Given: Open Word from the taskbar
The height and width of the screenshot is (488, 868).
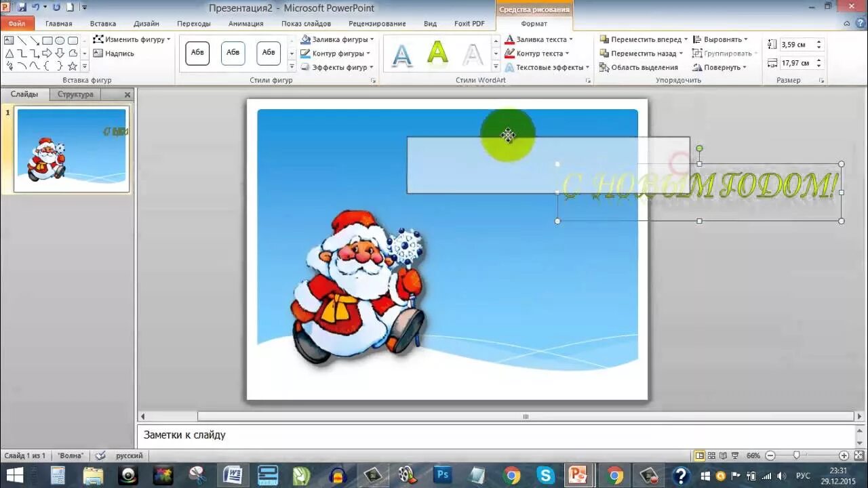Looking at the screenshot, I should pyautogui.click(x=233, y=475).
